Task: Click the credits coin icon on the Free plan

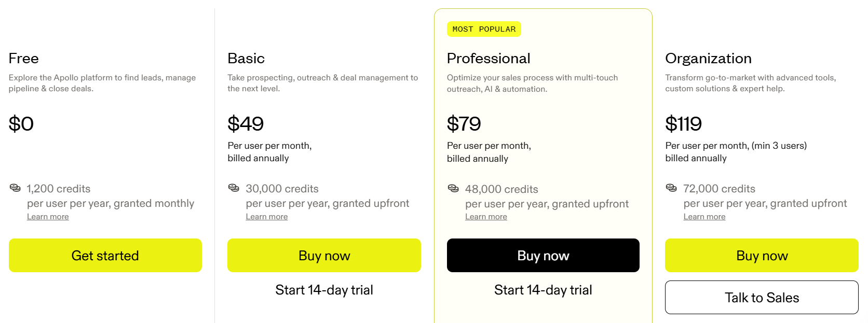Action: coord(15,187)
